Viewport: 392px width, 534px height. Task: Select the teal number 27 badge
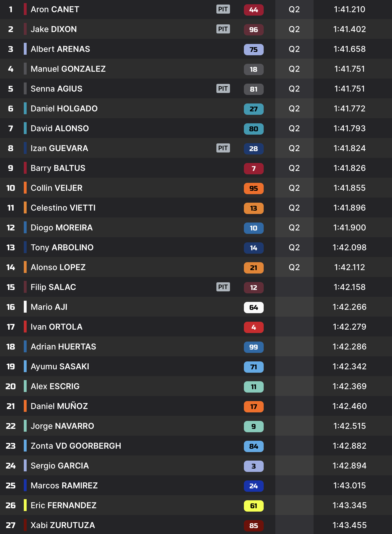[253, 109]
